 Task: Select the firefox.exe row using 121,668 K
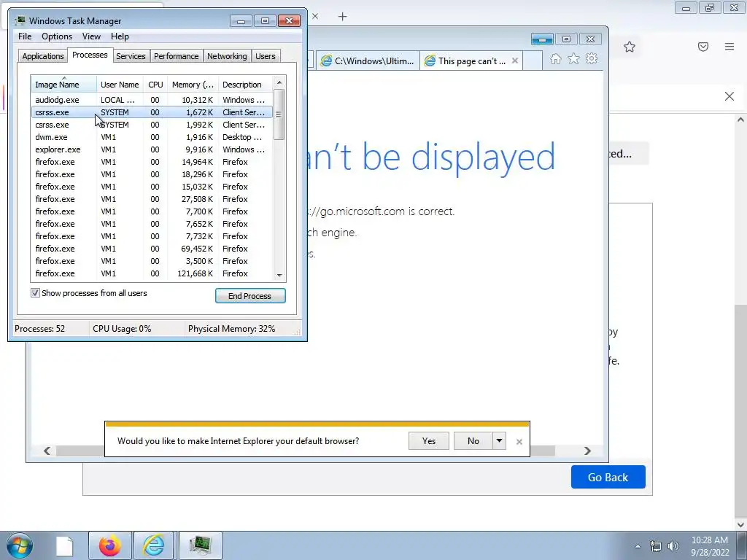(152, 273)
